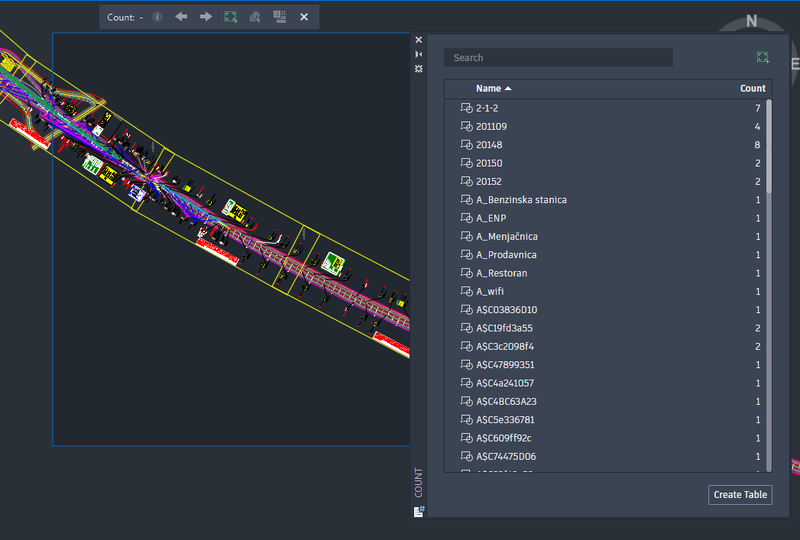This screenshot has height=540, width=800.
Task: Click count area icon beside Search box
Action: tap(763, 58)
